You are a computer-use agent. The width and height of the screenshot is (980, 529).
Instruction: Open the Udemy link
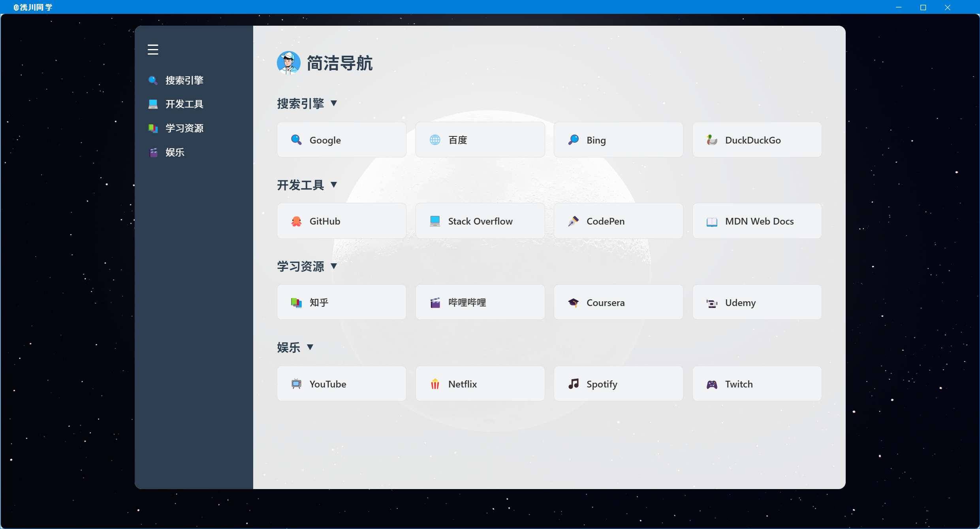757,302
